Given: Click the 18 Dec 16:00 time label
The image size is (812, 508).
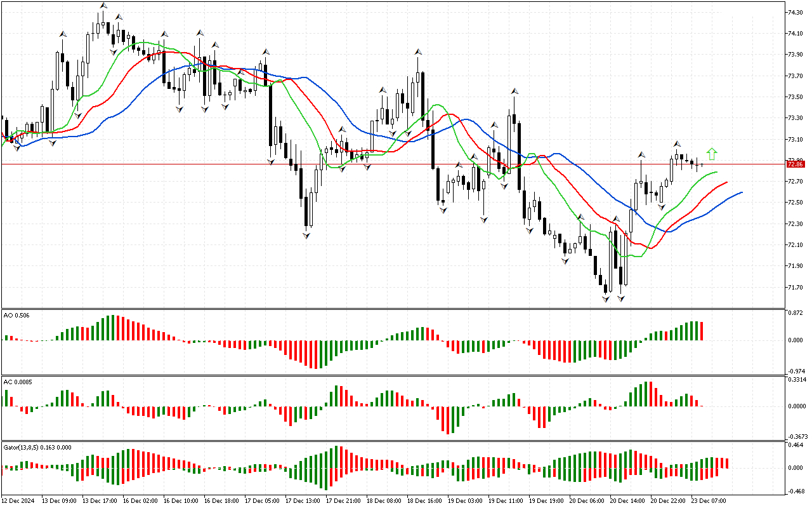Looking at the screenshot, I should click(424, 500).
